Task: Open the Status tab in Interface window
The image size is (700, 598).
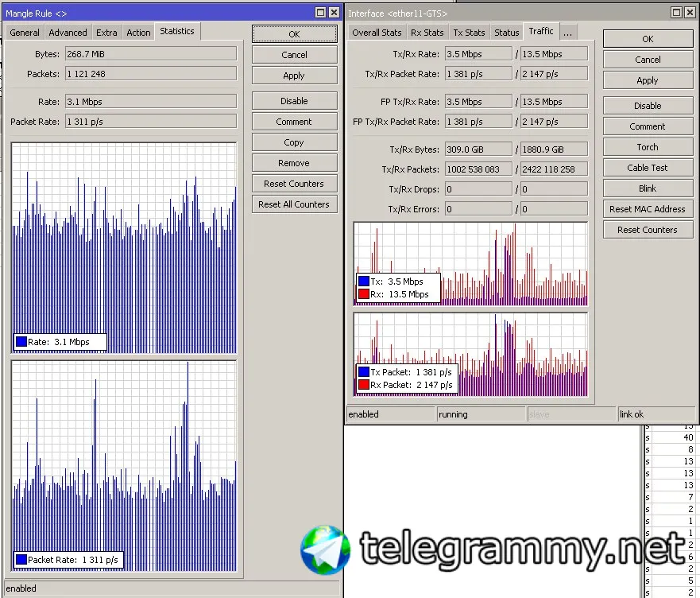Action: pos(507,33)
